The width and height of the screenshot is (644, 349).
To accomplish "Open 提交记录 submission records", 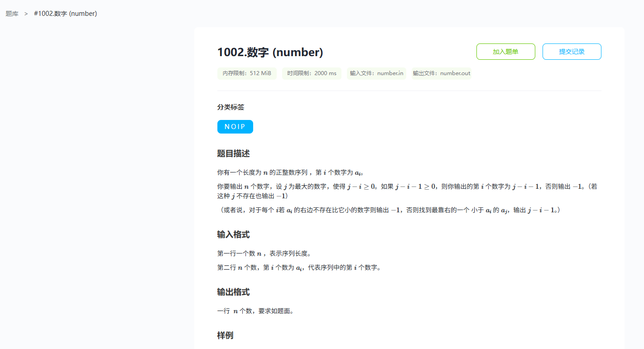I will point(572,52).
